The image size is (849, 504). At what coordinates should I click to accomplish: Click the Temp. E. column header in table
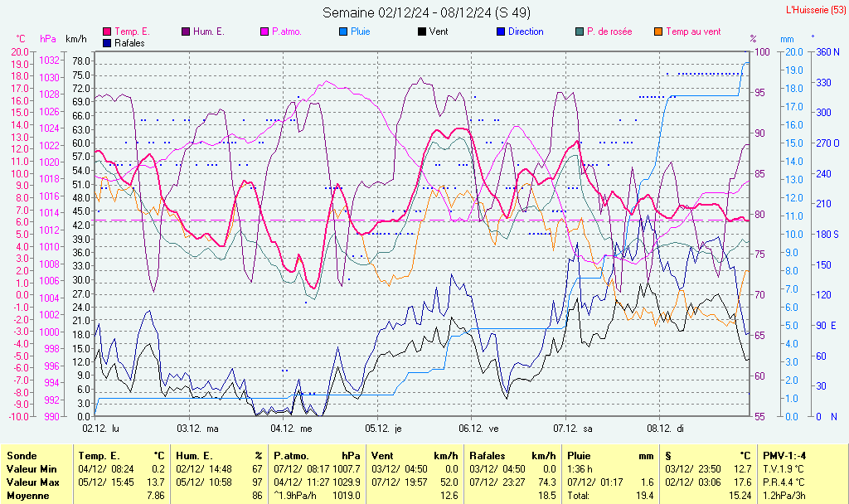click(99, 456)
